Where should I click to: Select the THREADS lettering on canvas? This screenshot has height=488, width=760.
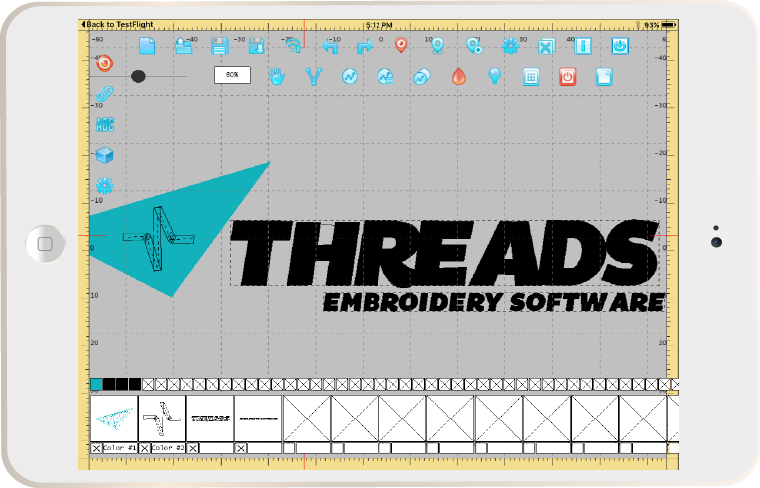[x=444, y=253]
